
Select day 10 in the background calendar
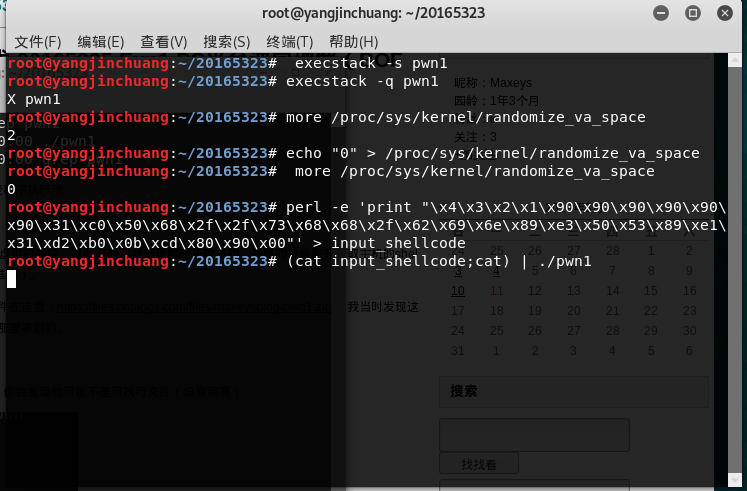458,291
